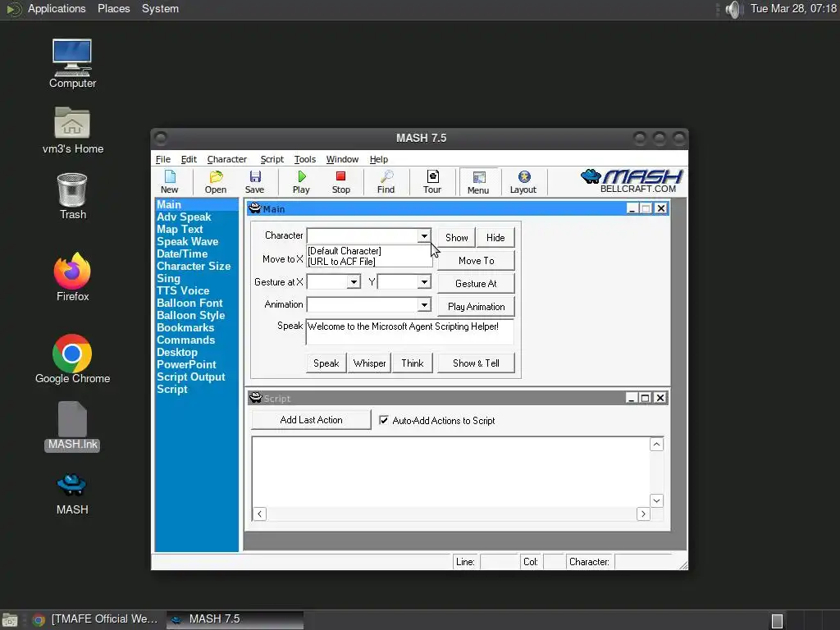Click the script scroll down arrow

coord(657,500)
